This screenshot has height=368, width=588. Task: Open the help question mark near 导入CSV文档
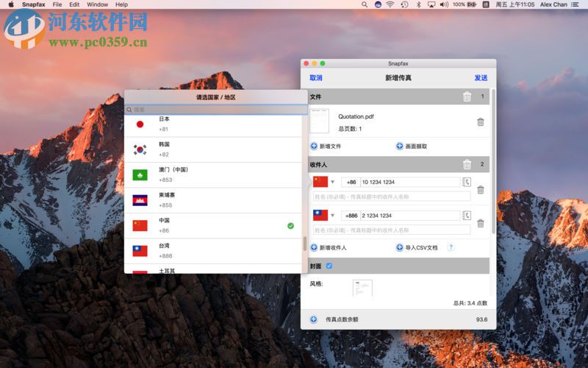click(451, 247)
